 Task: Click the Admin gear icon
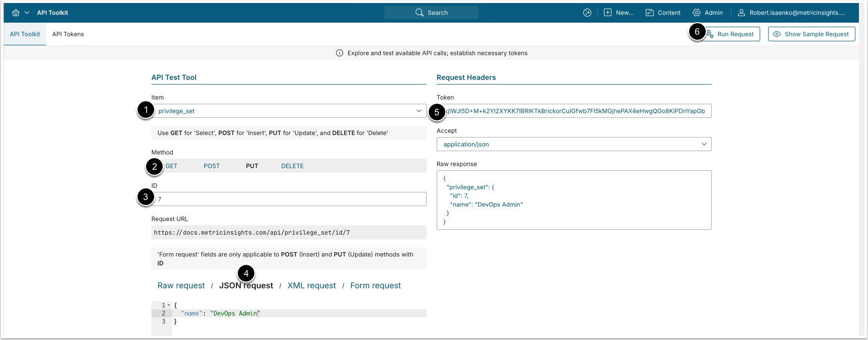coord(697,13)
